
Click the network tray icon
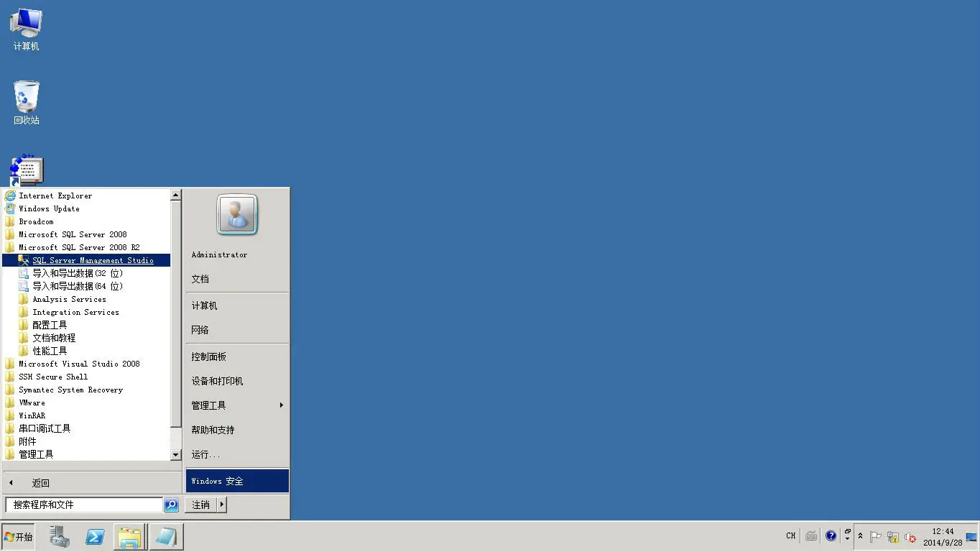coord(893,537)
